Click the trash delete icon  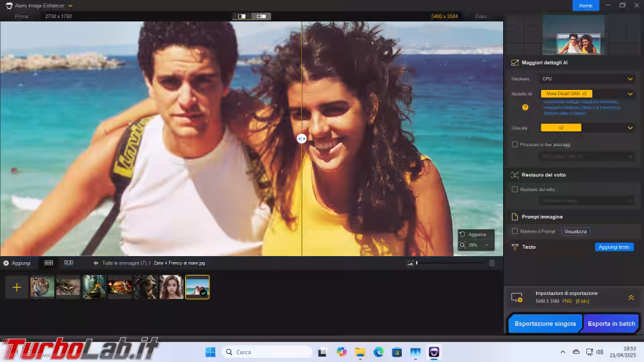[x=492, y=263]
